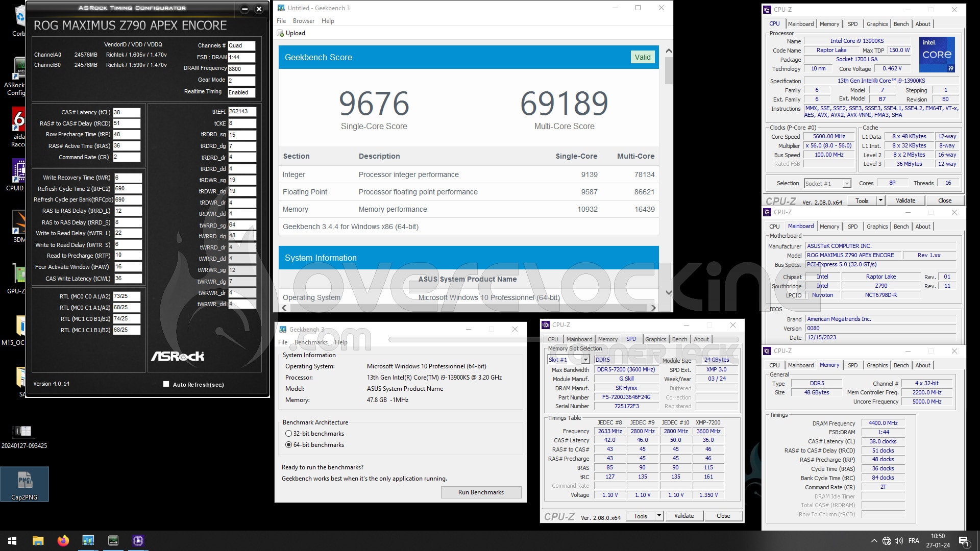Click the 69189 Multi-Core Score value
This screenshot has height=551, width=980.
coord(564,104)
